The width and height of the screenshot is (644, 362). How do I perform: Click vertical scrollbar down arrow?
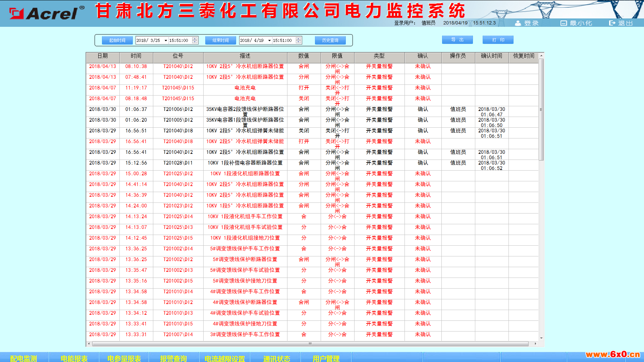coord(541,338)
